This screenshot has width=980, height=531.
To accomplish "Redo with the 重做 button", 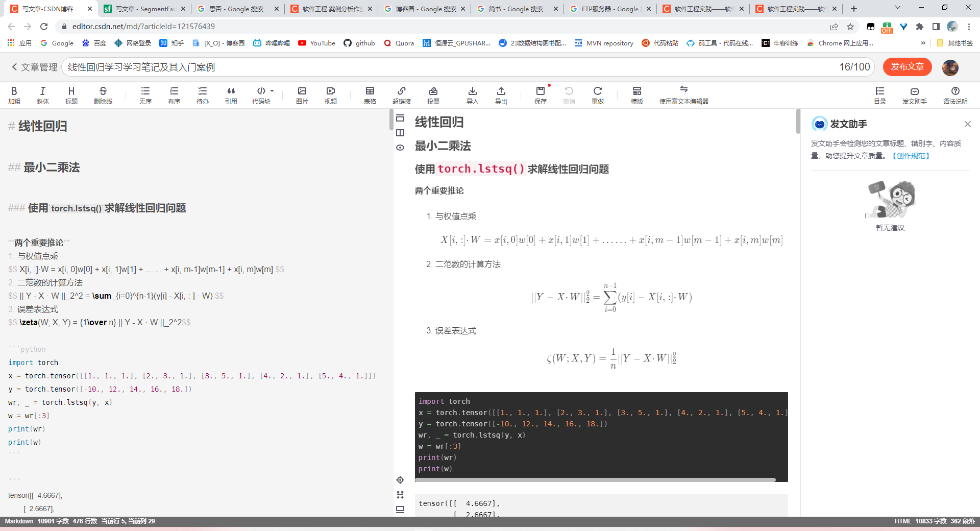I will pos(598,95).
